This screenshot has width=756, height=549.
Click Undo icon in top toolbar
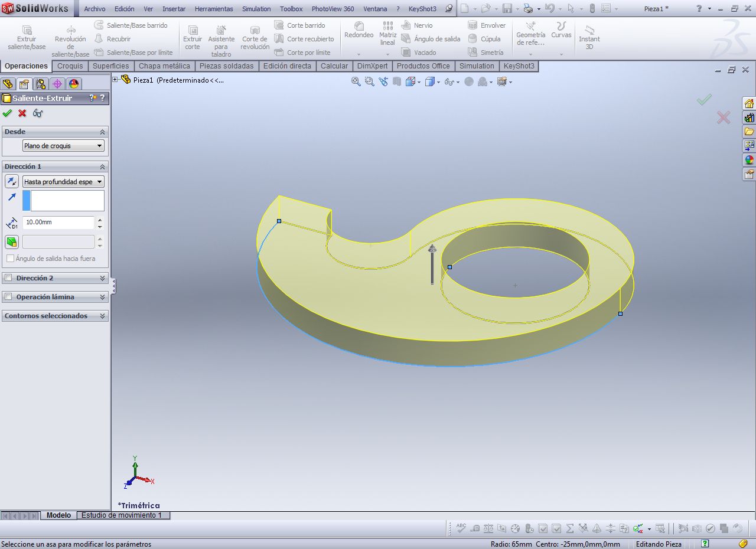(x=549, y=9)
